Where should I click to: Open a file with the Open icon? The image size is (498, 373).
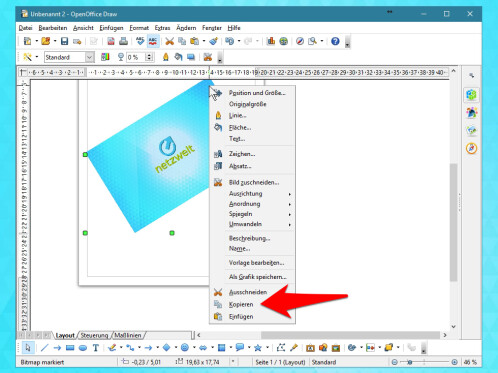pyautogui.click(x=46, y=41)
